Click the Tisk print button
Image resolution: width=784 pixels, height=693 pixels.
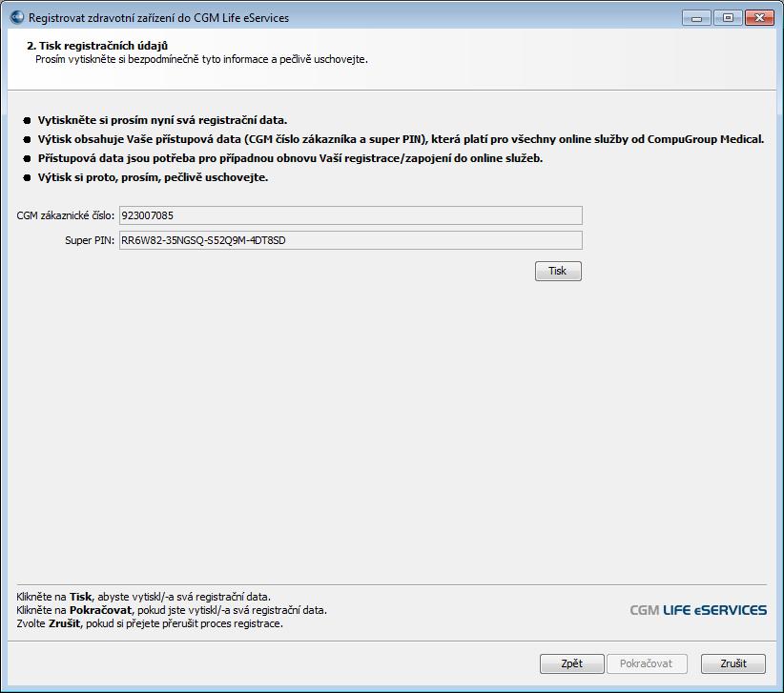pos(558,271)
